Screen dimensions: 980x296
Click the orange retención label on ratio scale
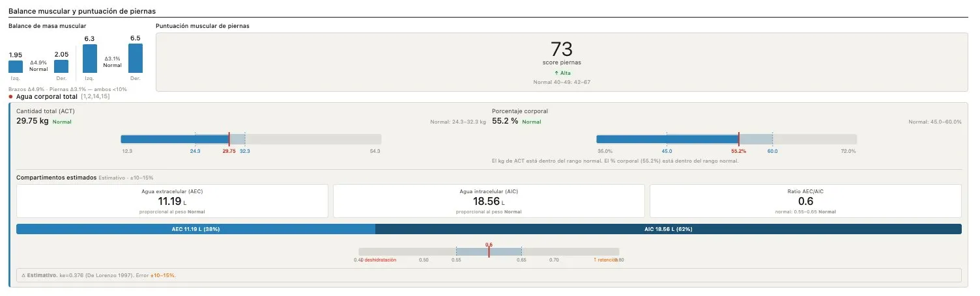coord(603,260)
